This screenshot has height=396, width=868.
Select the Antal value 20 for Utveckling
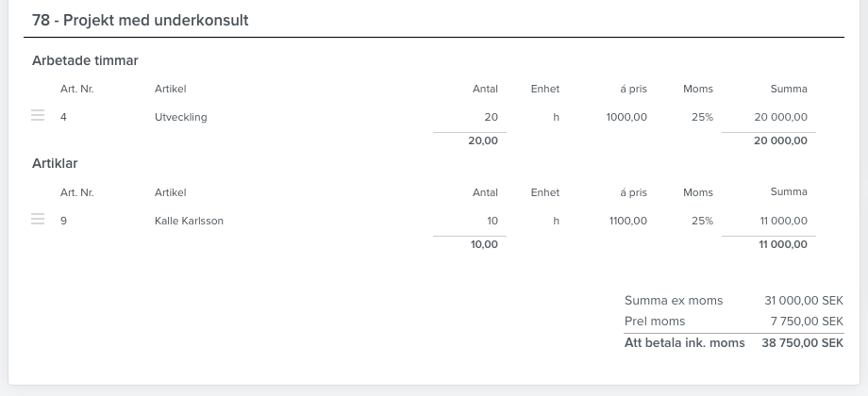pos(491,117)
